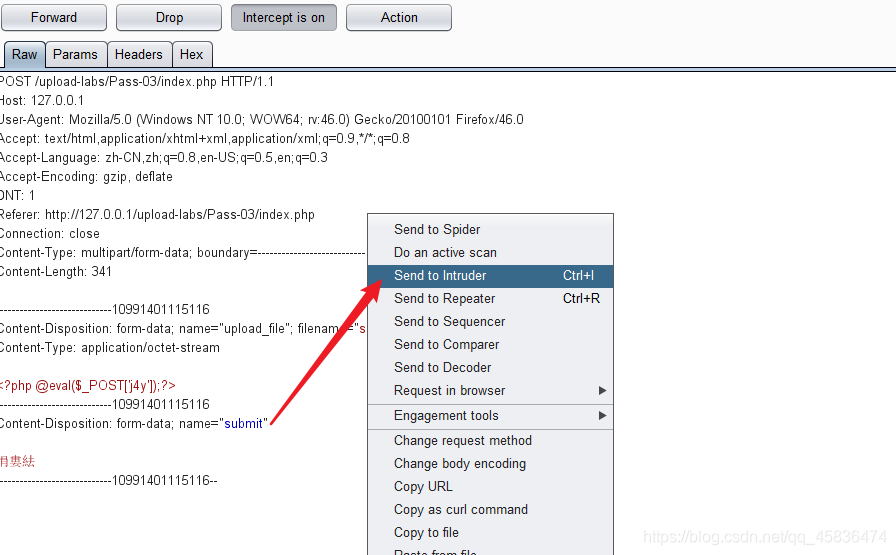Select Change body encoding

coord(490,464)
